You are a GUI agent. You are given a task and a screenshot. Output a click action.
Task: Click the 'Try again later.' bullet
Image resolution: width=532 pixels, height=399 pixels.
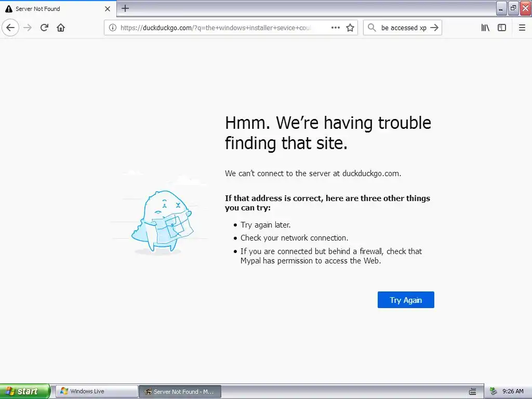tap(265, 225)
